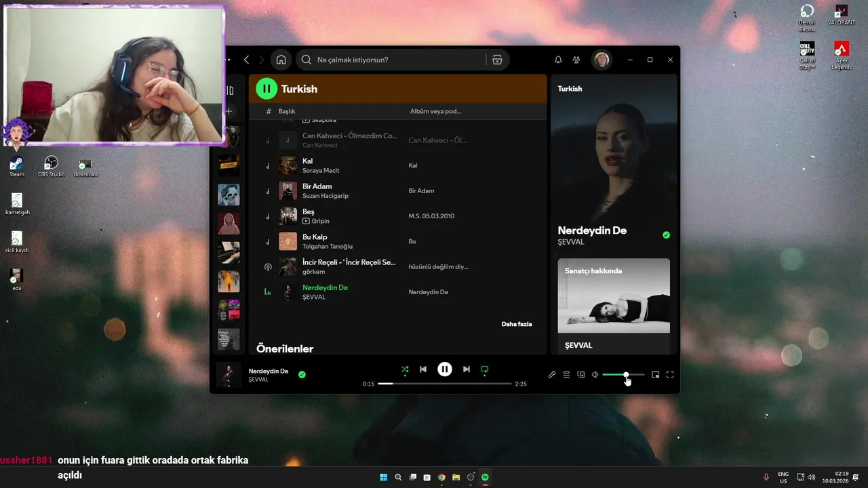The width and height of the screenshot is (868, 488).
Task: Open artist ŞEVVAL under Nerdeydin De in panel
Action: tap(571, 242)
